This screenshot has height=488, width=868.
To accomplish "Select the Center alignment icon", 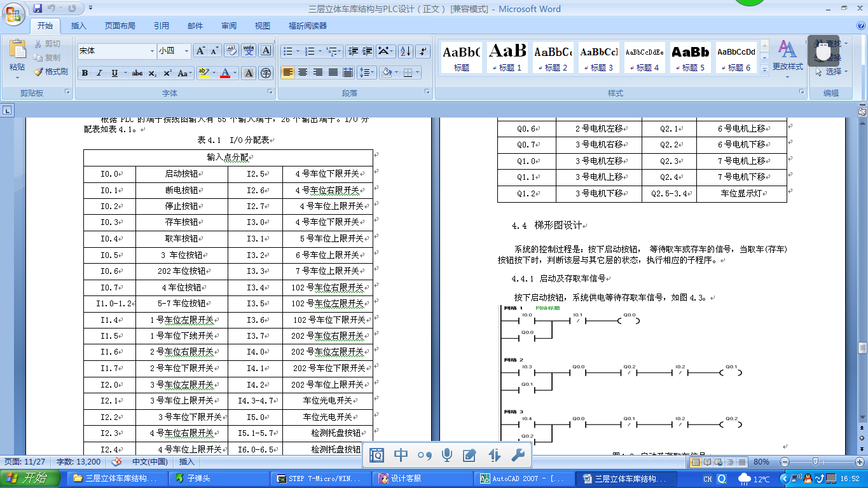I will [x=303, y=73].
